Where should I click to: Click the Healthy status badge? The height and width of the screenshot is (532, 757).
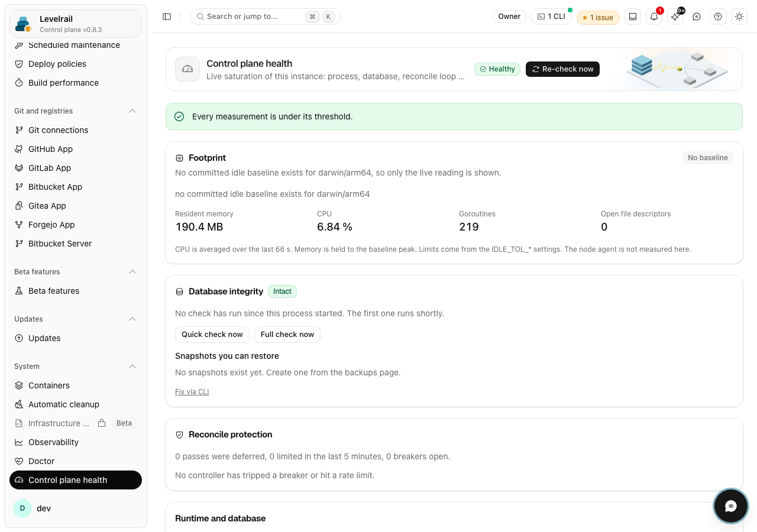(497, 69)
